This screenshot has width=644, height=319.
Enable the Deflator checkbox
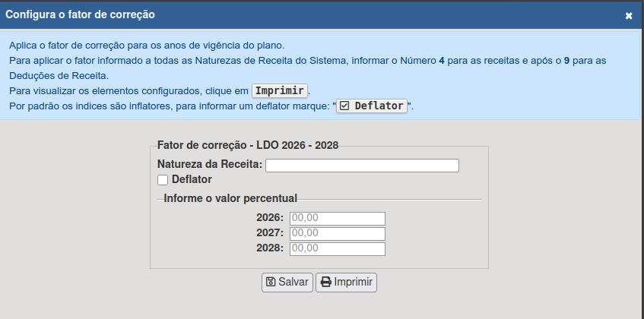[x=163, y=180]
